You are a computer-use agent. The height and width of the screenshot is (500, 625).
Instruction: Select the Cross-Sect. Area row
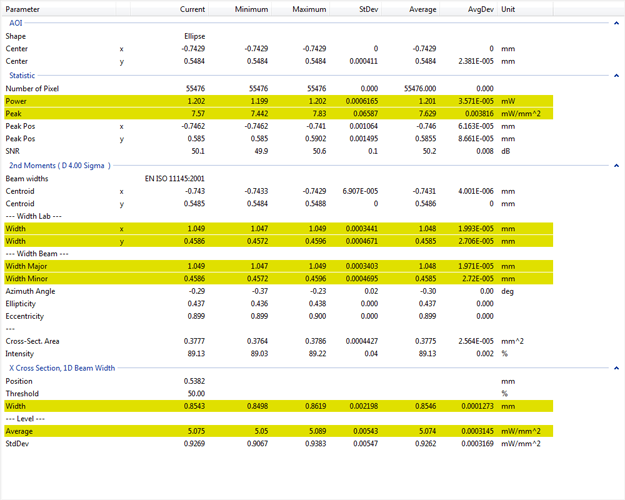point(278,341)
